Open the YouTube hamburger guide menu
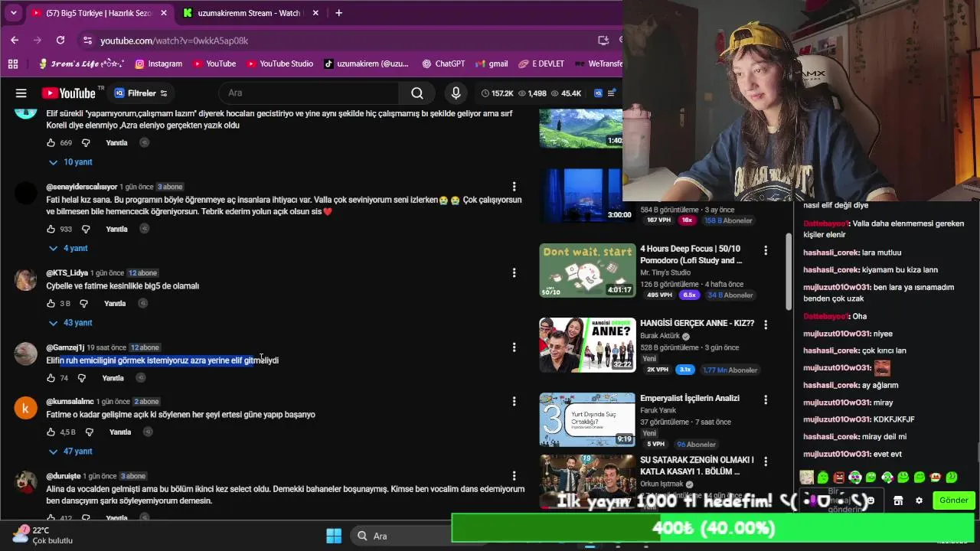The width and height of the screenshot is (980, 551). (21, 93)
